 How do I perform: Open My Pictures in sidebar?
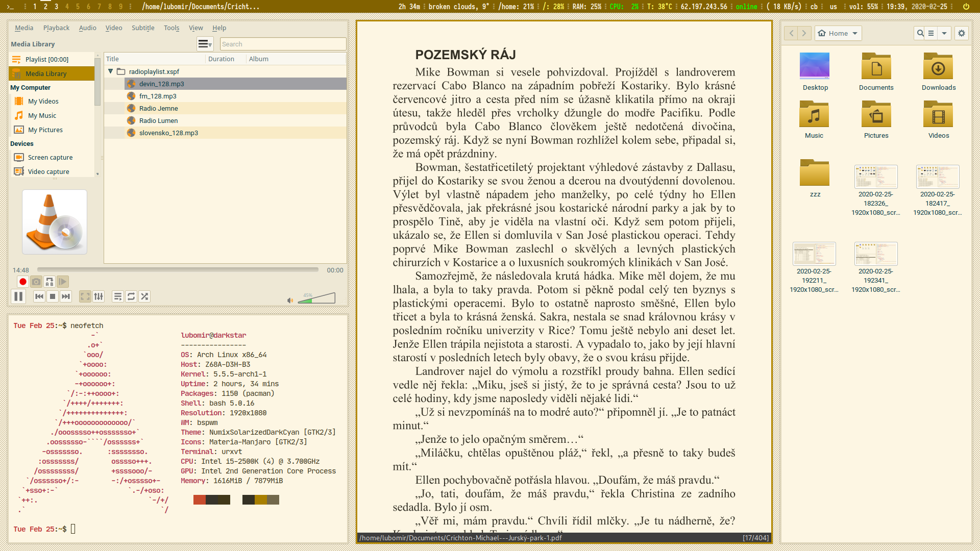click(52, 130)
